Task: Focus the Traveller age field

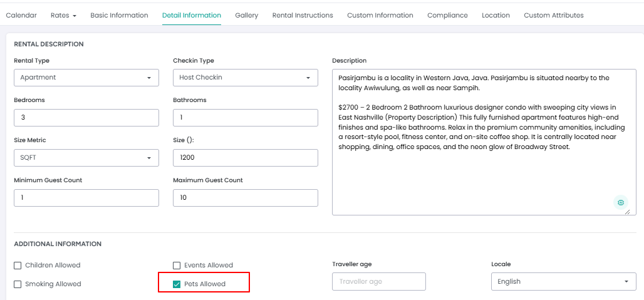Action: click(378, 282)
